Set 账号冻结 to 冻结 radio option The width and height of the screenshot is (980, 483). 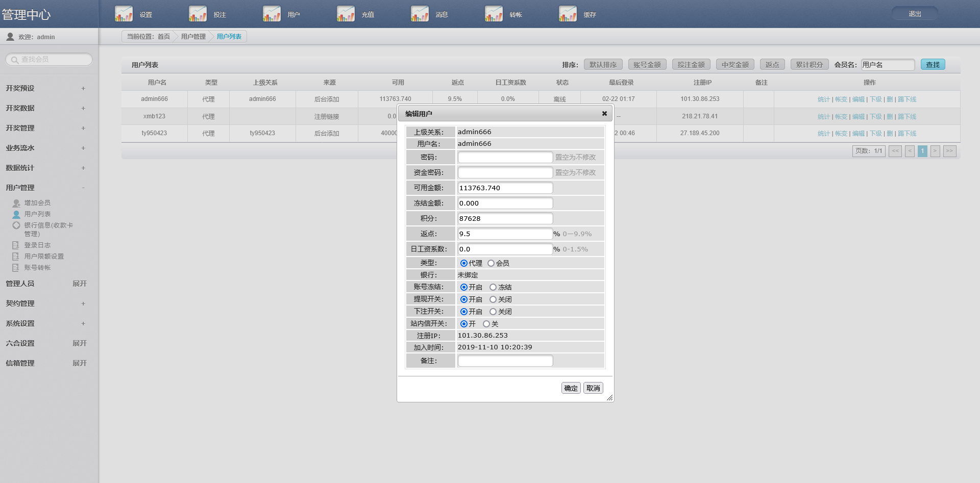pos(493,287)
